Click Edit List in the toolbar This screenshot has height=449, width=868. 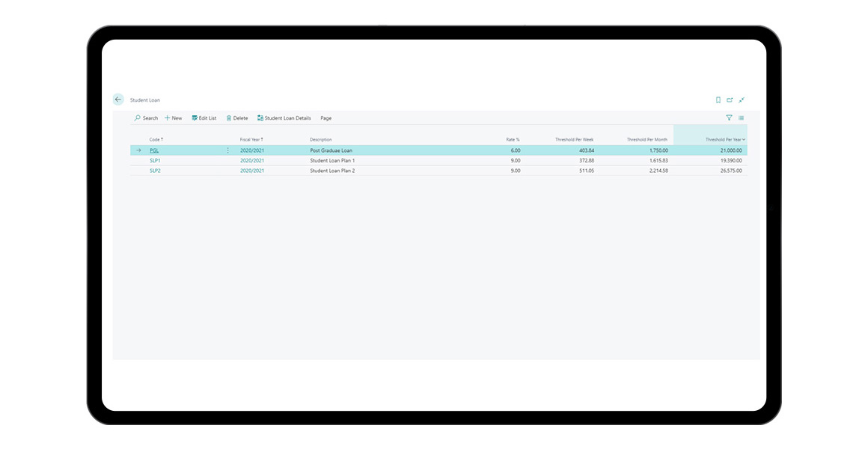coord(204,118)
